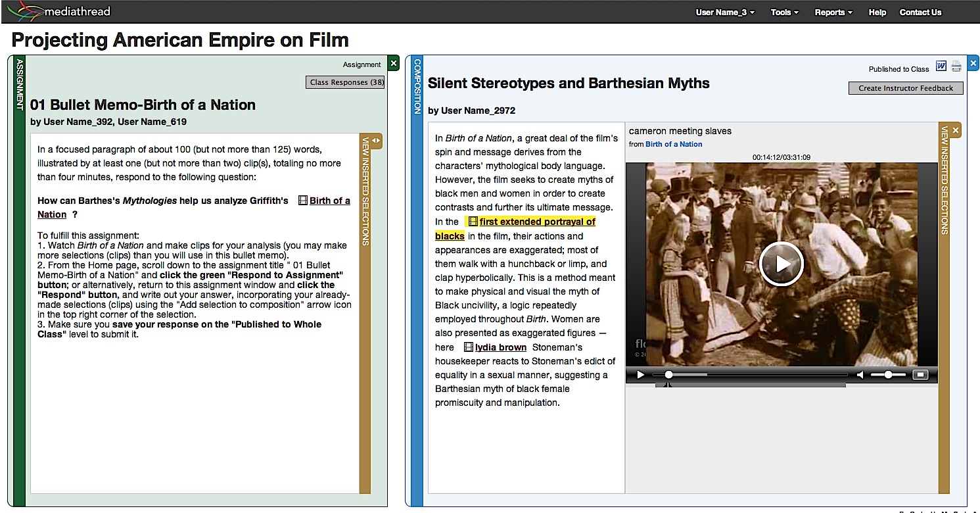Click the 00:14:12/03:31:09 timecode

pyautogui.click(x=781, y=157)
